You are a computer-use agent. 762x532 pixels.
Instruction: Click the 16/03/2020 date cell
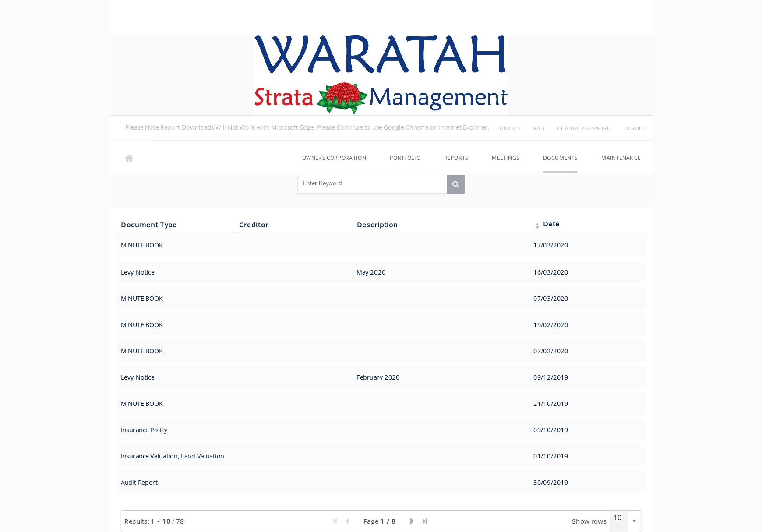pos(550,272)
